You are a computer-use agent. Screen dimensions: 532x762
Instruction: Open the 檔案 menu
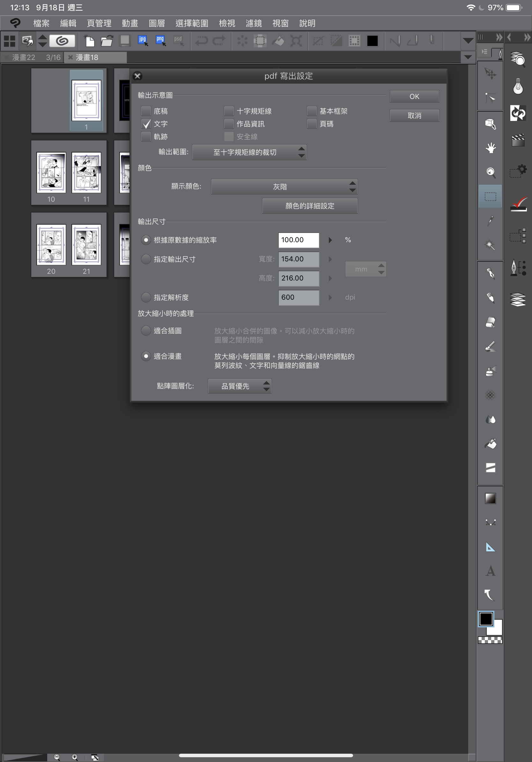click(x=41, y=23)
